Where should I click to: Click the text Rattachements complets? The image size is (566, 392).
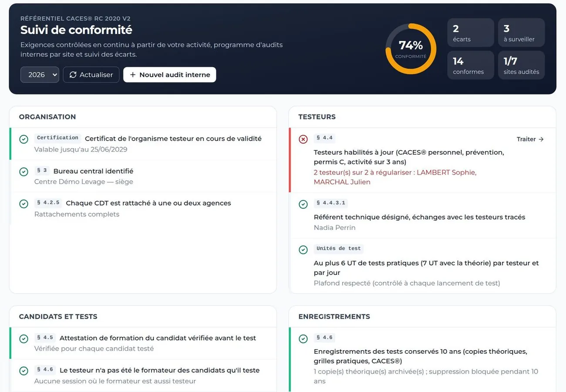tap(77, 214)
